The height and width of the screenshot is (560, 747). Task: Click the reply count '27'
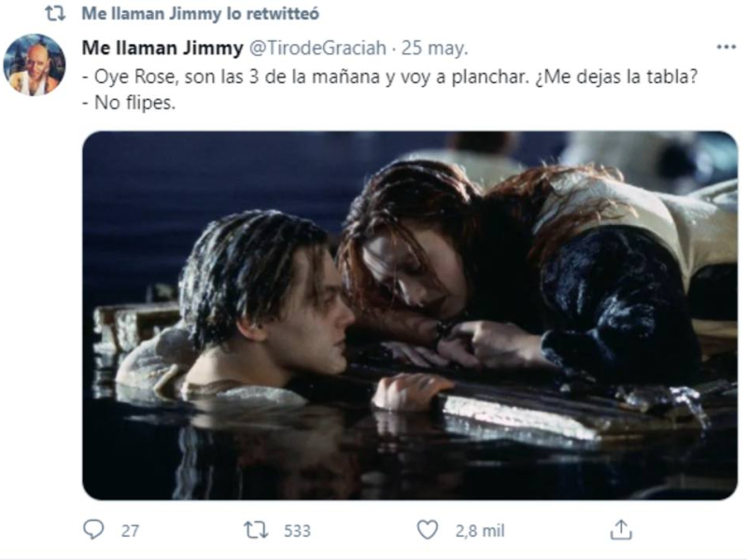130,530
